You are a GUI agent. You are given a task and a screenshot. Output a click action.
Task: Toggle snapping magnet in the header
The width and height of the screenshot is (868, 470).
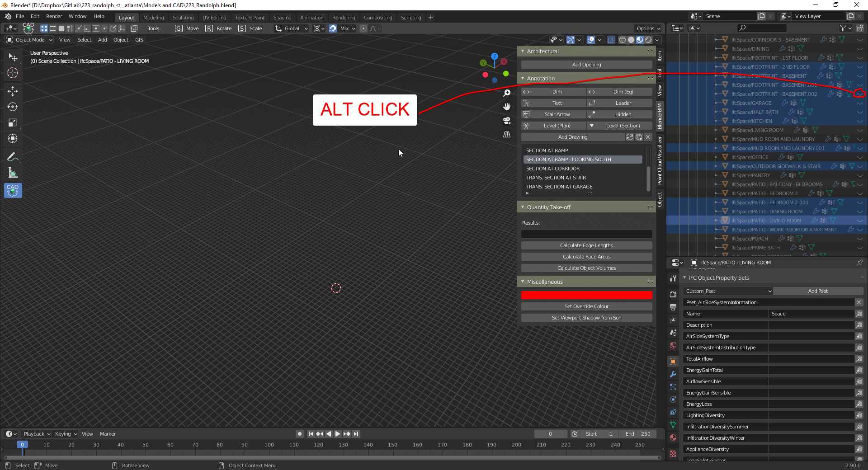(333, 28)
